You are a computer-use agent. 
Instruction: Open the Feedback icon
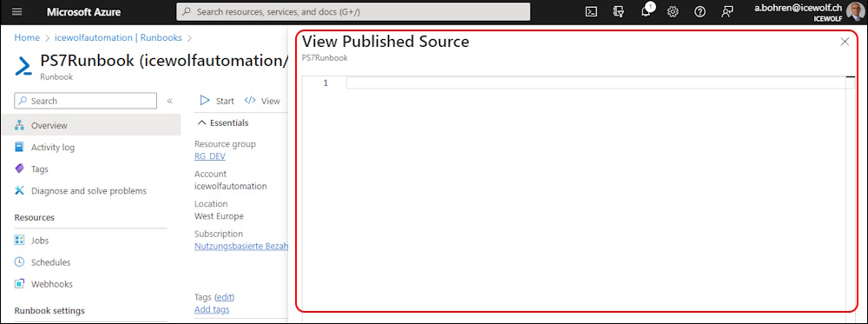[x=727, y=11]
